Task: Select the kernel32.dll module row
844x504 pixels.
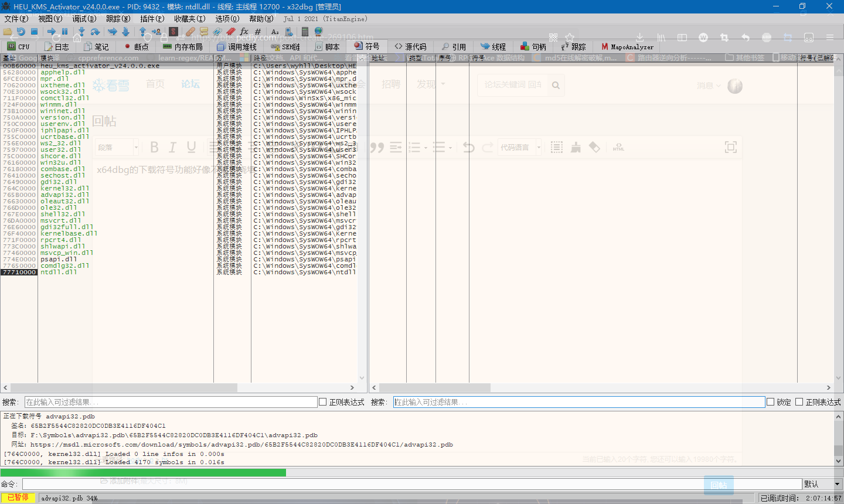Action: point(178,189)
